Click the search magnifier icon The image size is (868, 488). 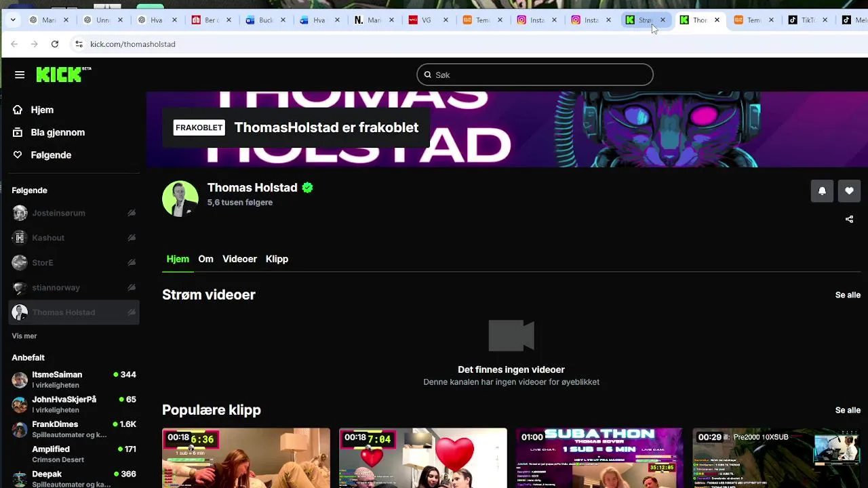428,75
